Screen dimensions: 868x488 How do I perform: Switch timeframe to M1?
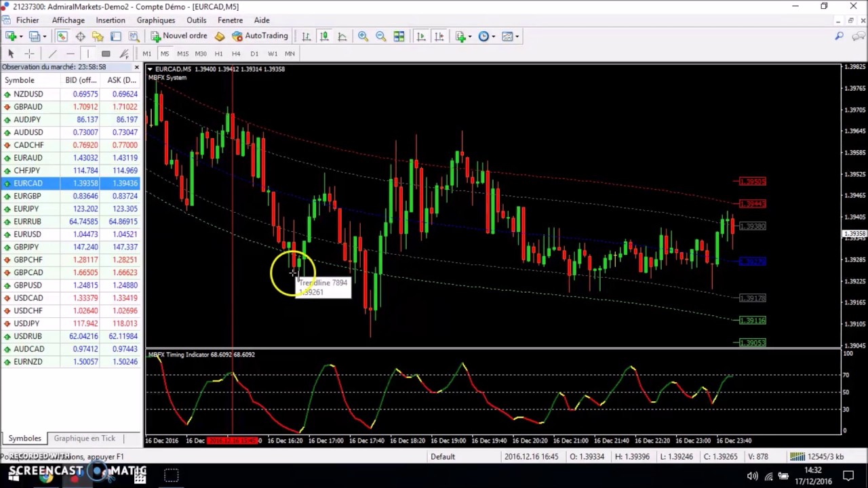(x=146, y=54)
